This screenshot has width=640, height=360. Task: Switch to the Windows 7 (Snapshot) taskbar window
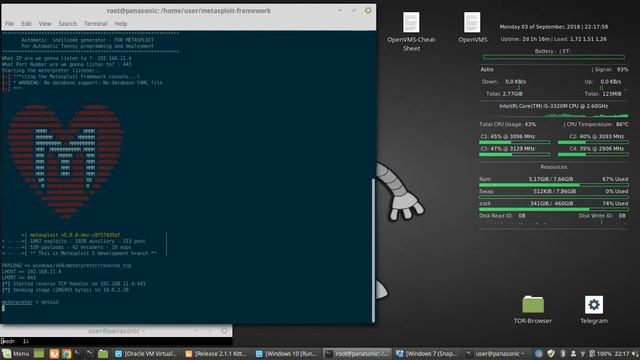coord(427,353)
